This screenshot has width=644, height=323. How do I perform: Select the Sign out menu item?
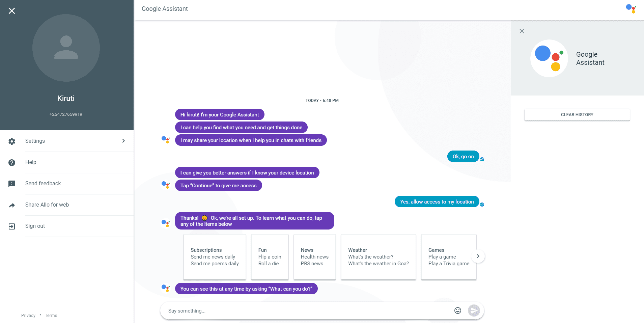(x=67, y=226)
